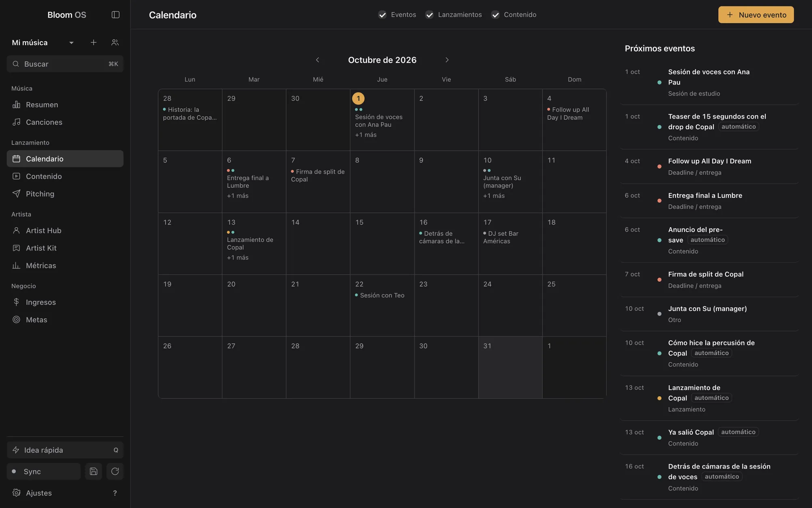Open 'Firma de split de Copal' on day 7
The width and height of the screenshot is (812, 508).
pos(318,176)
